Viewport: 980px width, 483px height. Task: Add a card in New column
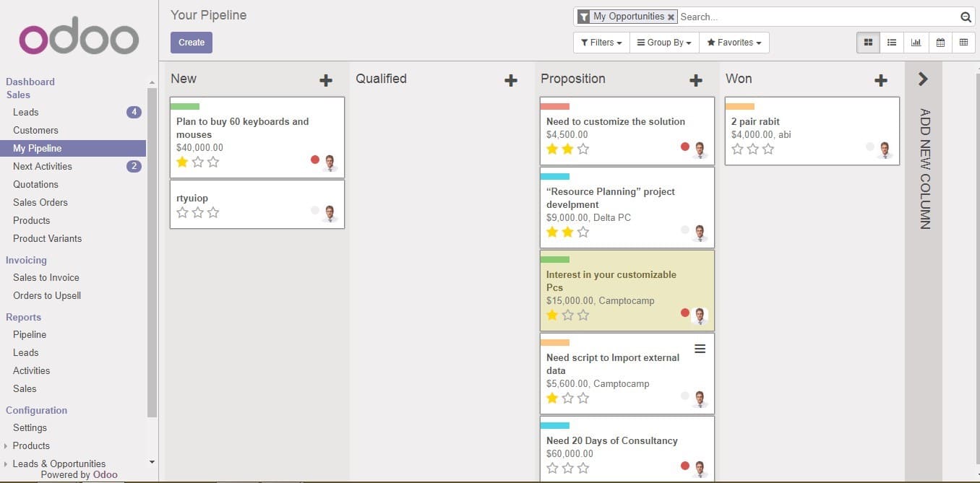pyautogui.click(x=326, y=80)
